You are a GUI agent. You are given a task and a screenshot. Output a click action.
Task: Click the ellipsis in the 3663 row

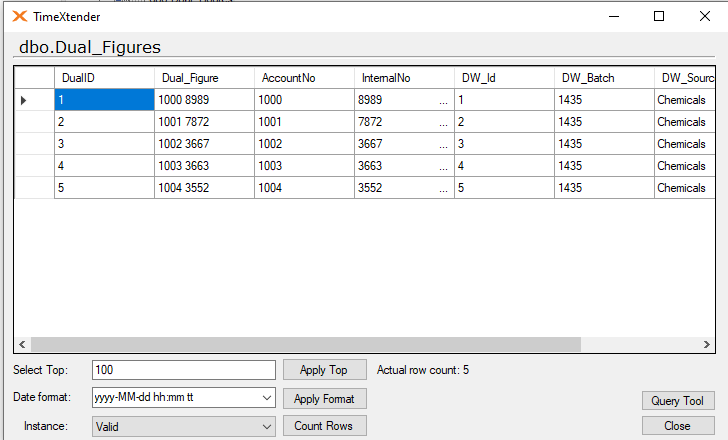(x=443, y=168)
